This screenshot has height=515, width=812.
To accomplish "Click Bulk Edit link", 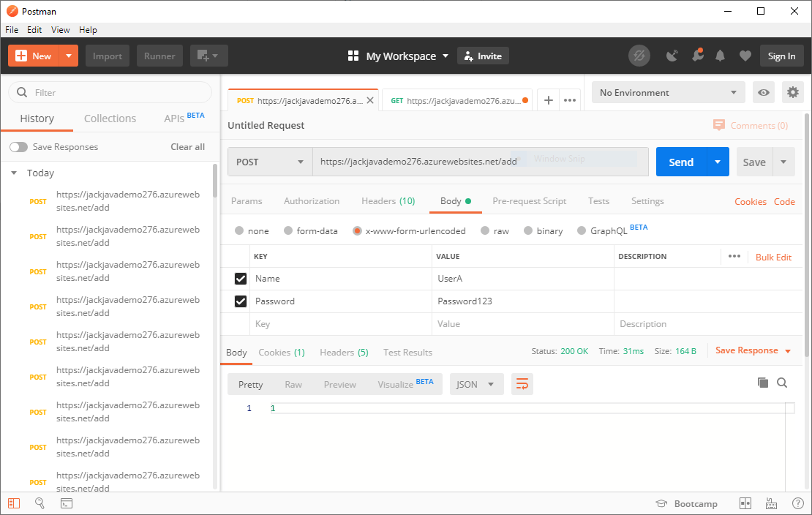I will coord(773,257).
